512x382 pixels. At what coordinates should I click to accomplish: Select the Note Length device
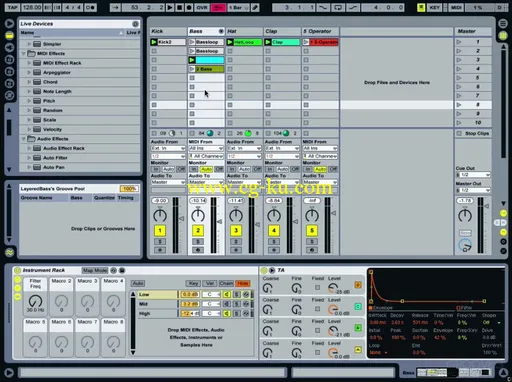coord(57,91)
